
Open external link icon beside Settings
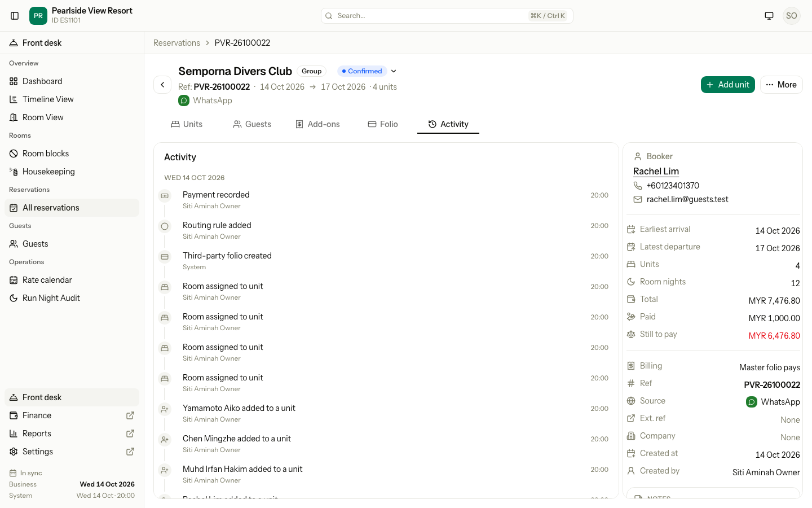pos(130,452)
